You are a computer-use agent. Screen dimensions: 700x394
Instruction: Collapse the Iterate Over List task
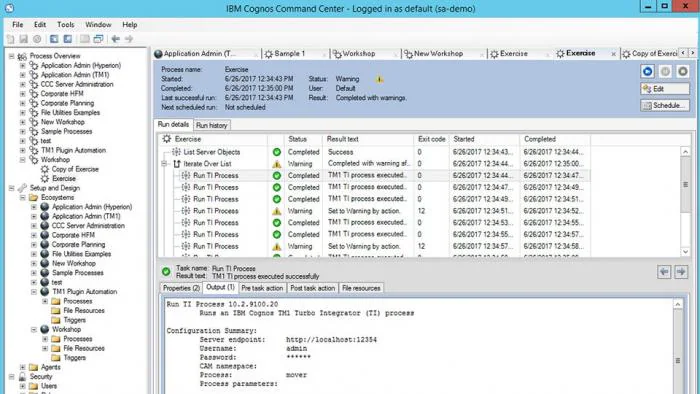point(164,164)
